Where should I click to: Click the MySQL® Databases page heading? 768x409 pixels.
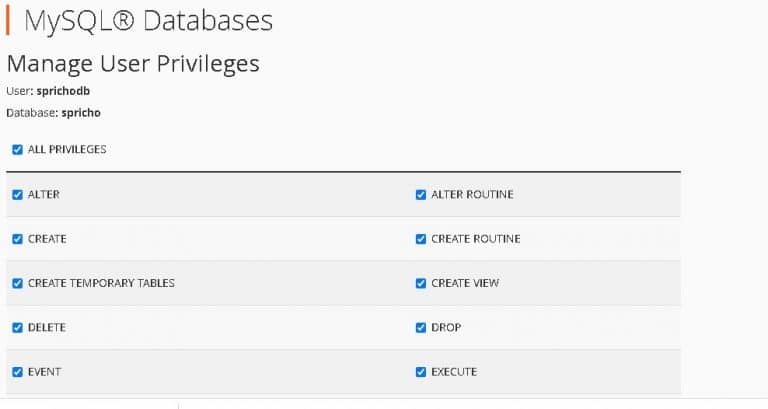(x=147, y=20)
